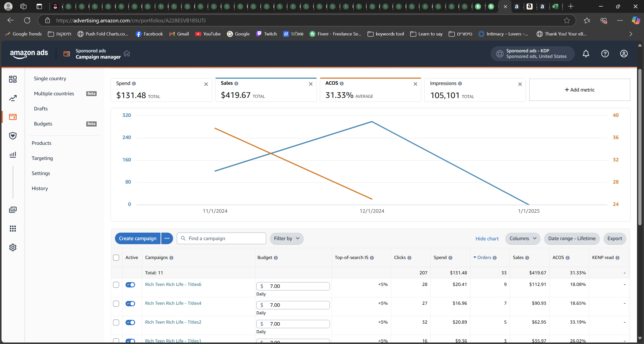This screenshot has height=344, width=644.
Task: Show info tooltip for Impressions metric card
Action: [x=460, y=83]
